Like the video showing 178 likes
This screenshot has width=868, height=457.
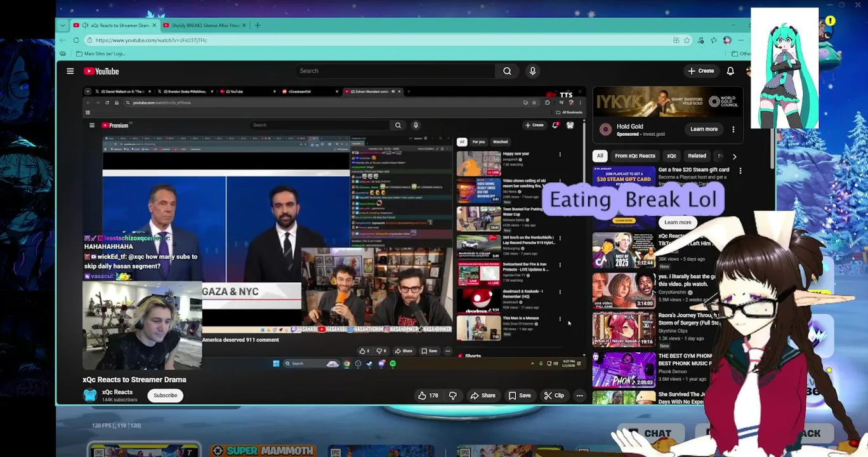coord(428,395)
